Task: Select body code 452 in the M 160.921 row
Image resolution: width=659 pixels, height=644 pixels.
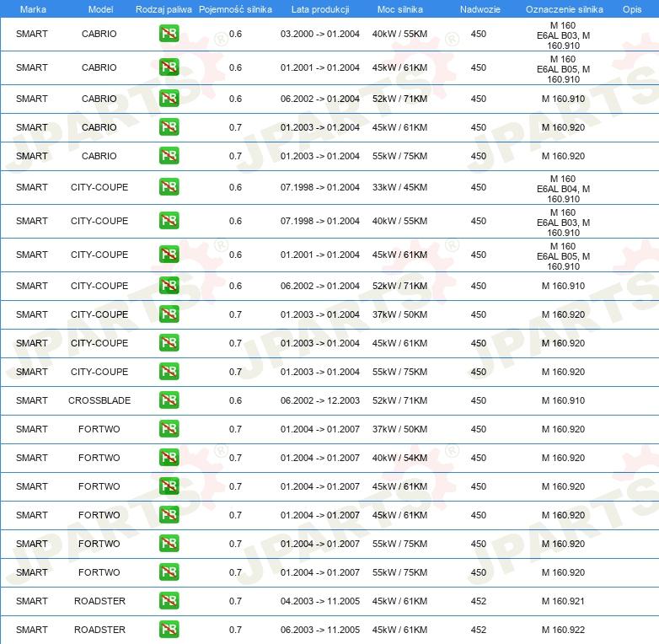Action: click(x=479, y=601)
